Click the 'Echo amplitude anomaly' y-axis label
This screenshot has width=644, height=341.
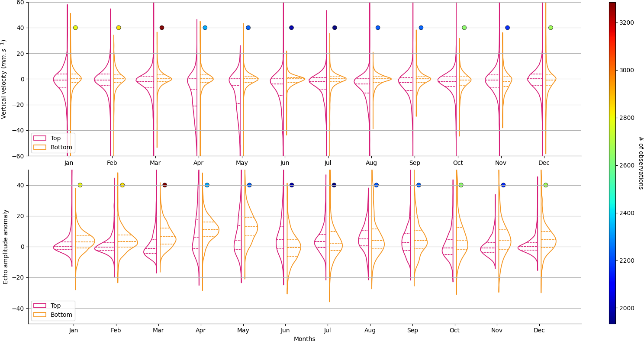[x=6, y=247]
